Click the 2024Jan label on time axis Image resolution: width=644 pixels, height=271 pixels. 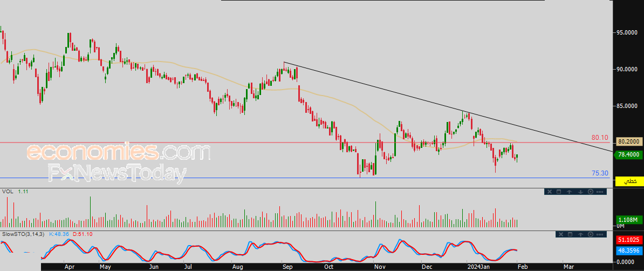coord(478,267)
